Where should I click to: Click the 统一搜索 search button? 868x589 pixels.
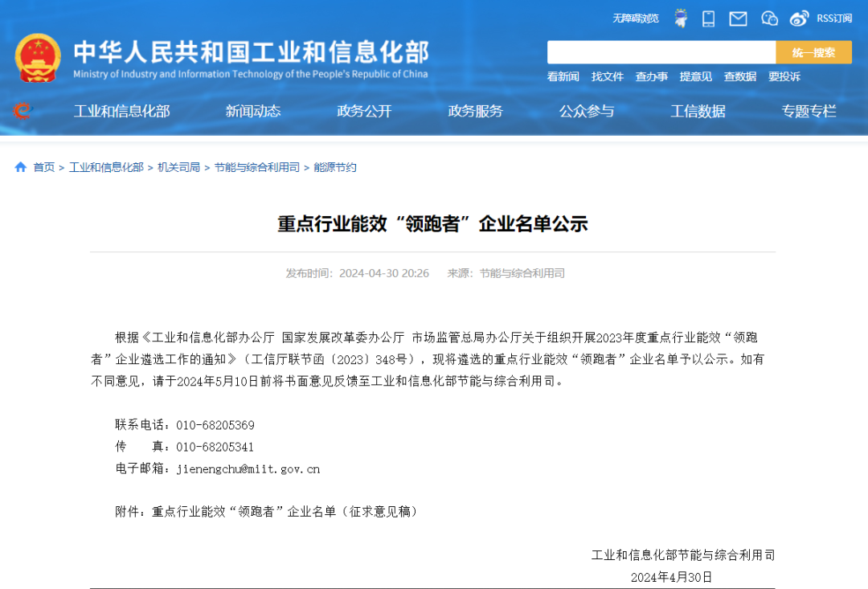813,52
